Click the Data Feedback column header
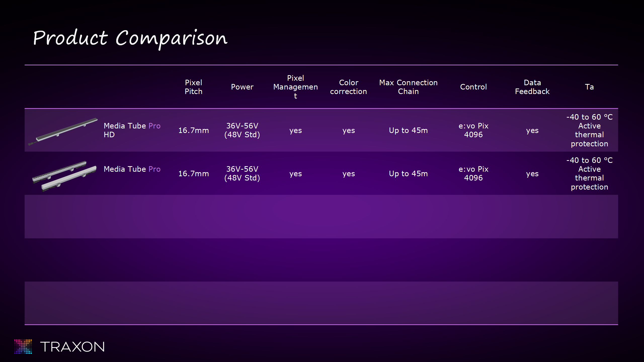The height and width of the screenshot is (362, 644). click(532, 87)
